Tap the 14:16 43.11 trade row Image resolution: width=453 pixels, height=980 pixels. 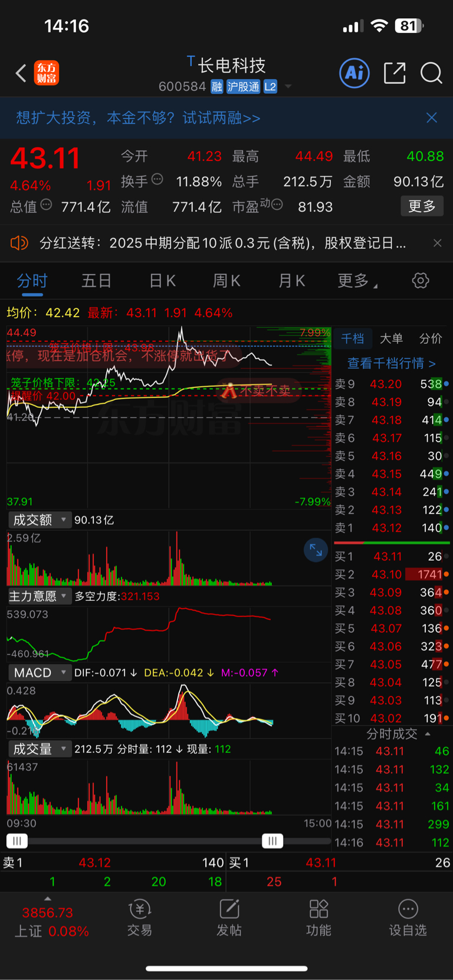tap(392, 843)
